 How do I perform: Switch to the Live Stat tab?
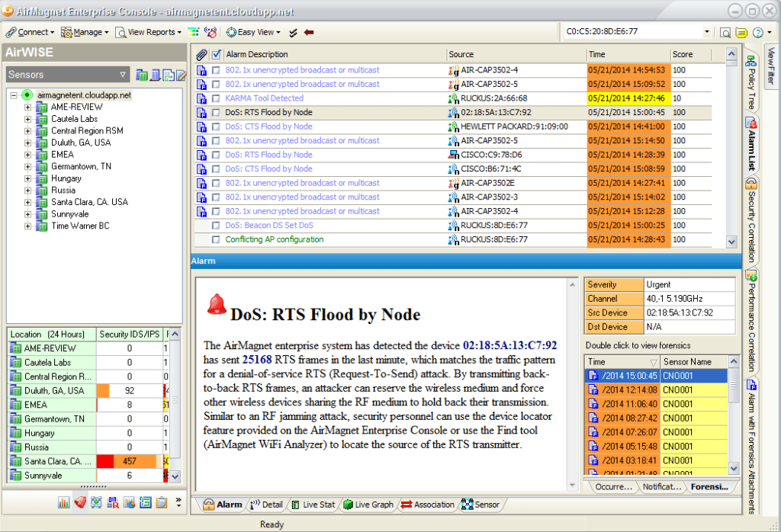pos(313,505)
